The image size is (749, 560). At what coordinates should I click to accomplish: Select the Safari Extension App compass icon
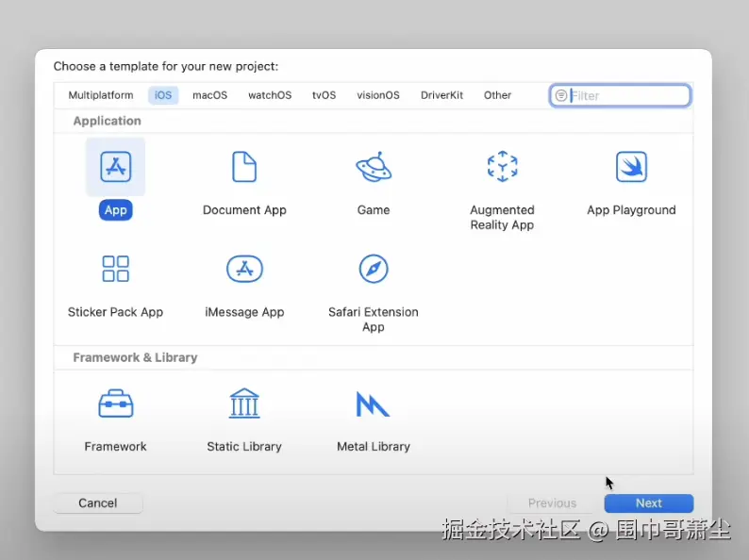[x=374, y=269]
